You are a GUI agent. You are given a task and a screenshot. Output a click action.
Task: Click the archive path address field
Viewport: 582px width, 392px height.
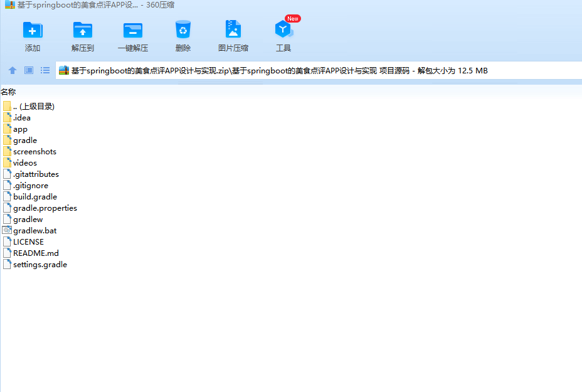[319, 70]
